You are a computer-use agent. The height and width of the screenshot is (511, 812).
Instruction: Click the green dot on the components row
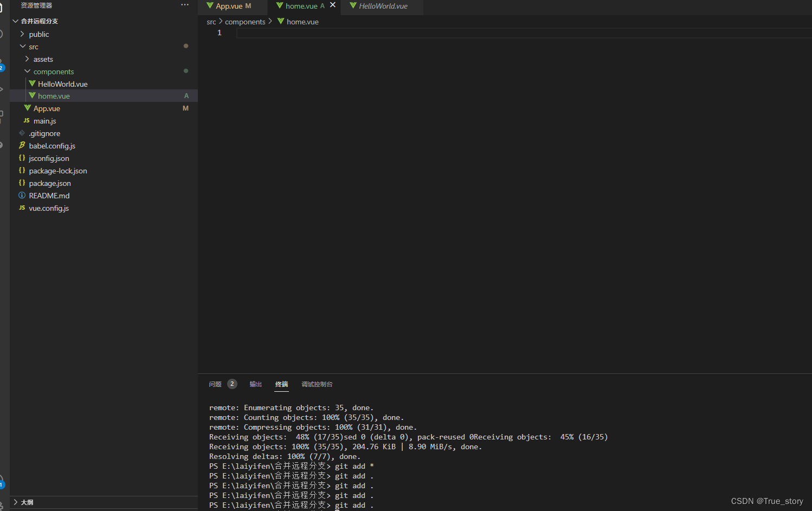pyautogui.click(x=186, y=71)
